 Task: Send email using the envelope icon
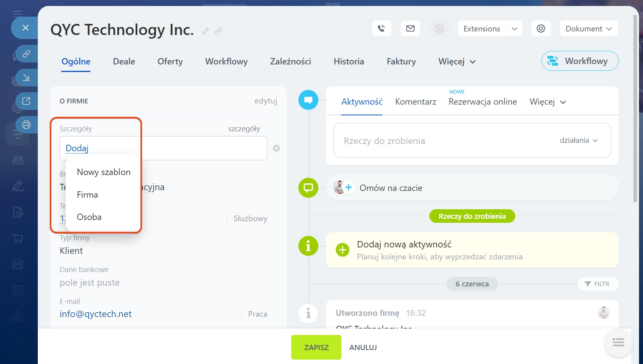click(x=410, y=28)
